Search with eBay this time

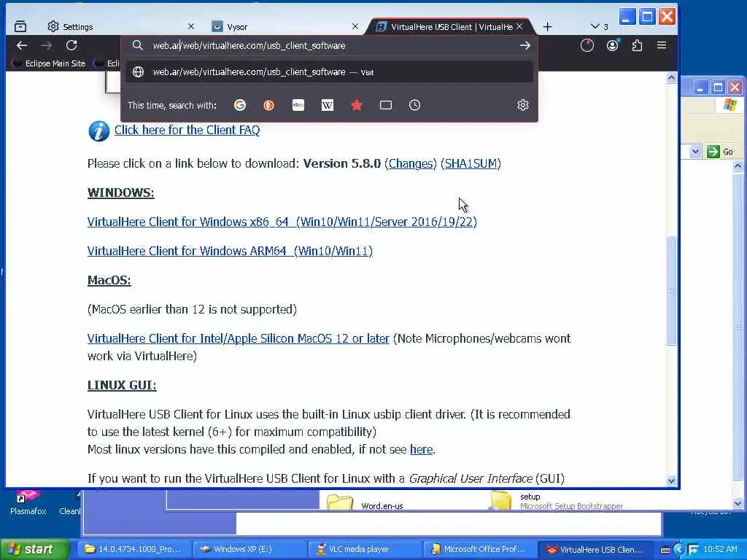298,105
